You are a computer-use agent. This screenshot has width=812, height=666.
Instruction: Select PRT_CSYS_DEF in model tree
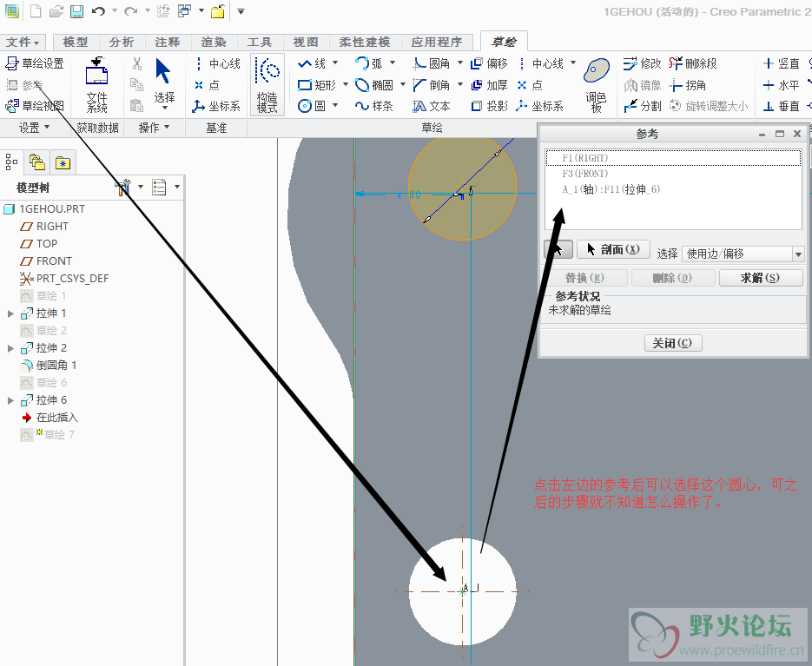64,279
